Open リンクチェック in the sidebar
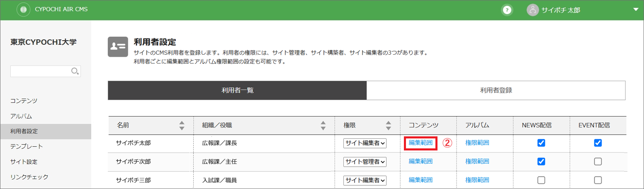 (x=29, y=177)
